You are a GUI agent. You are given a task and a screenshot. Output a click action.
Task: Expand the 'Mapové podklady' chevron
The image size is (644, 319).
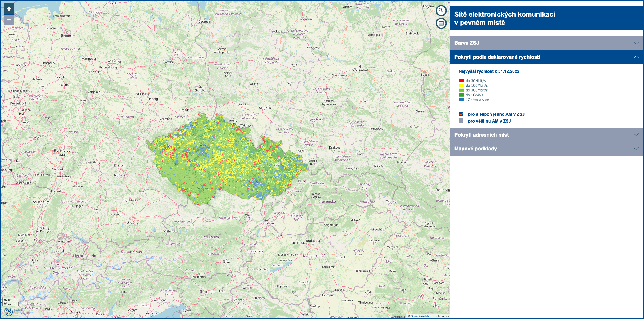(x=636, y=149)
